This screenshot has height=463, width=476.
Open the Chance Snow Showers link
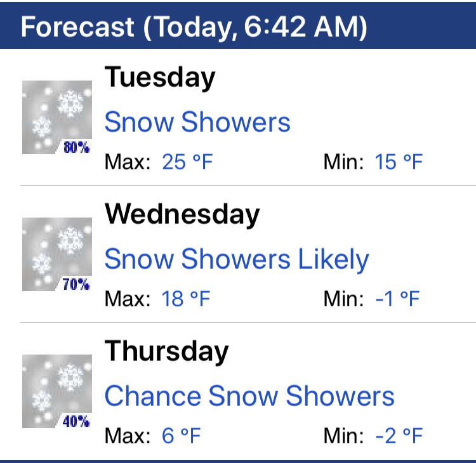click(249, 396)
